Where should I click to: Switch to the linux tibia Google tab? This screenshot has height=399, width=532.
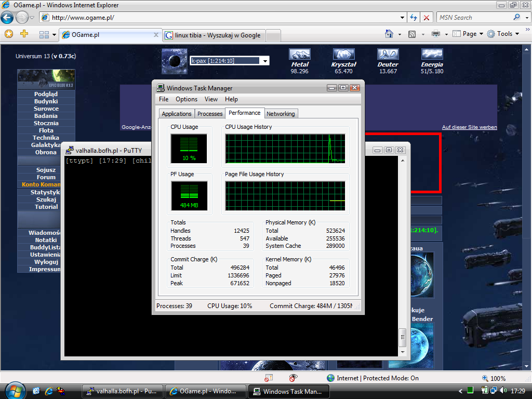[x=217, y=35]
